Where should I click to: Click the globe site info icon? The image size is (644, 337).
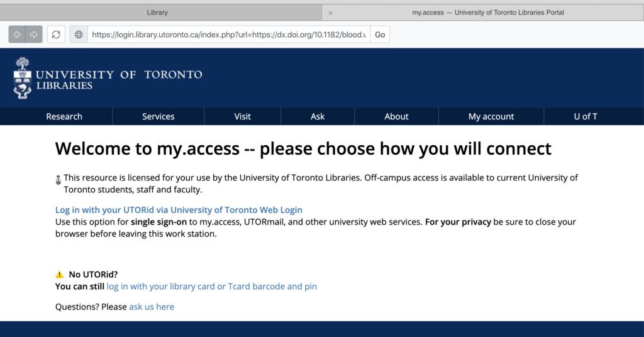79,35
